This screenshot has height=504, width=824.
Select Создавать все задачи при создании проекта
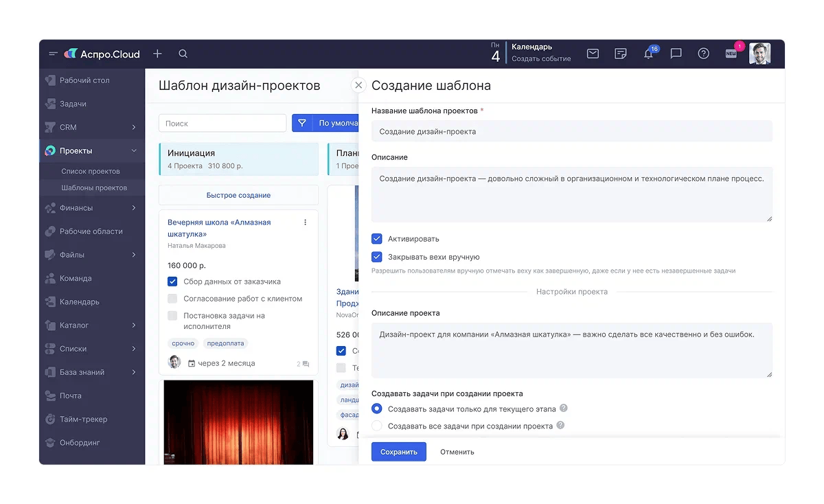(x=377, y=426)
